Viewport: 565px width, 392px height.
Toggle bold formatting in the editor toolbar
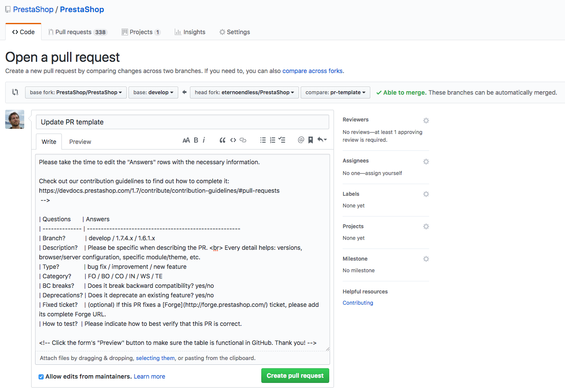coord(196,140)
